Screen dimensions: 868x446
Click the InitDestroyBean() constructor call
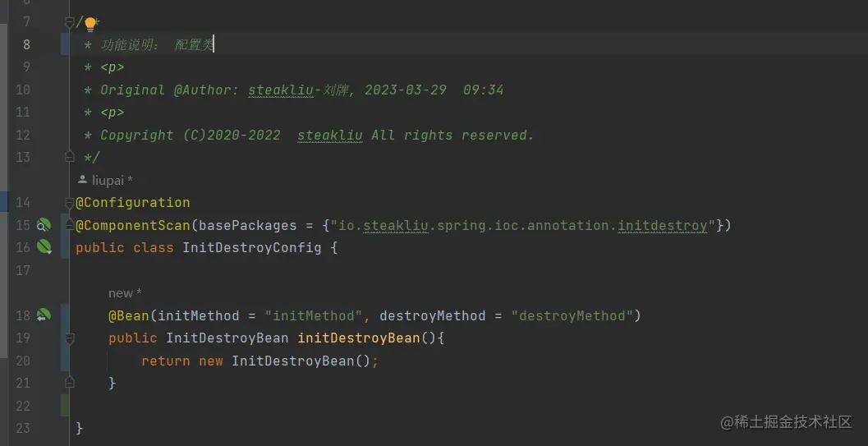coord(301,361)
